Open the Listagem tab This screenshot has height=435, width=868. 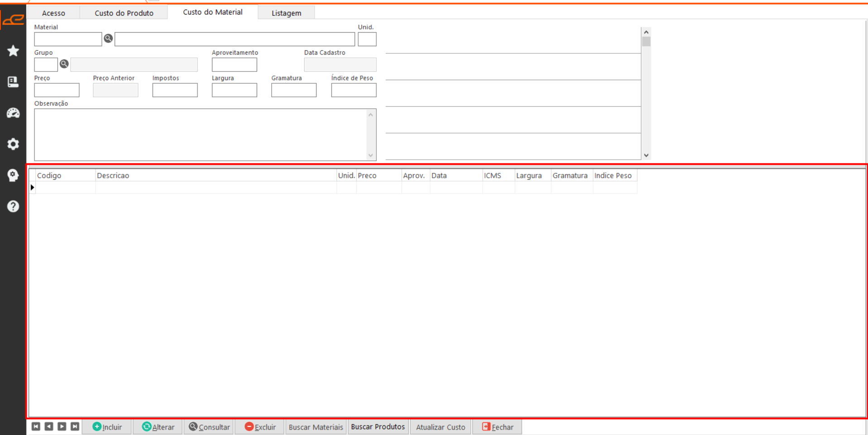[286, 13]
